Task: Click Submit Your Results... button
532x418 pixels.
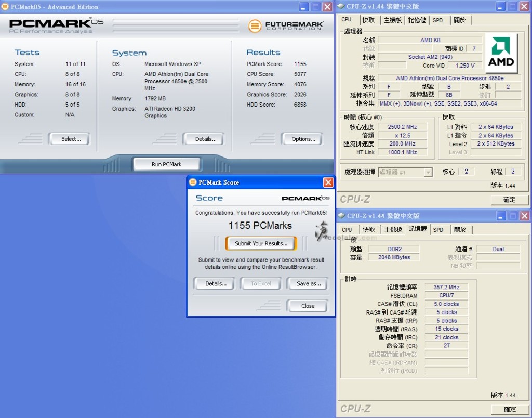Action: [261, 243]
